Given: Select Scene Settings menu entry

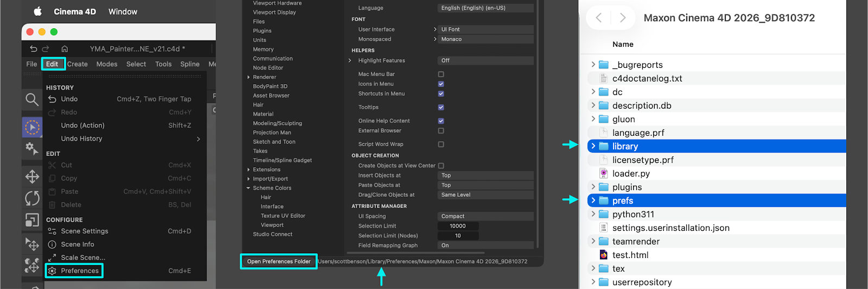Looking at the screenshot, I should pyautogui.click(x=85, y=231).
